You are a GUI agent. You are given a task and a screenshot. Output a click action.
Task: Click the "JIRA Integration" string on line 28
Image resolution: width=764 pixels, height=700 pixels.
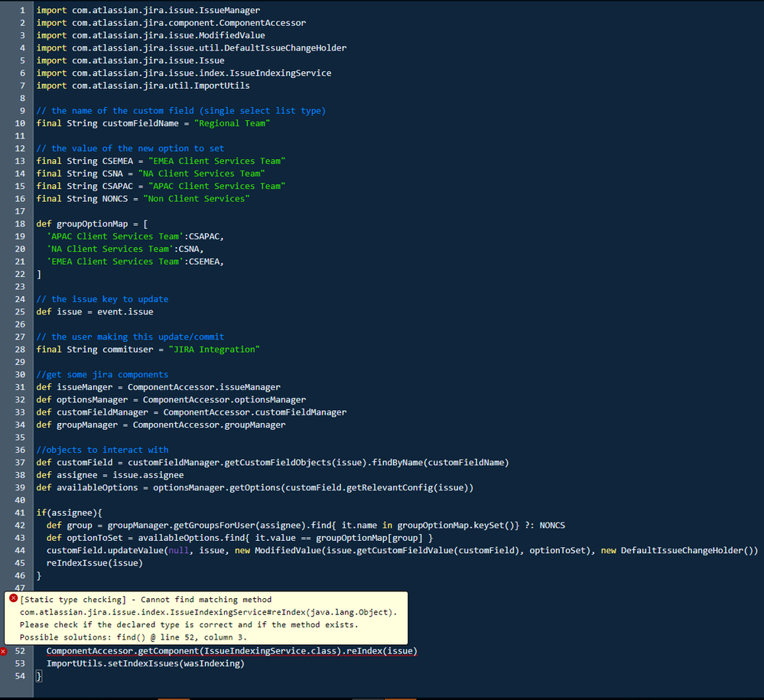[214, 350]
